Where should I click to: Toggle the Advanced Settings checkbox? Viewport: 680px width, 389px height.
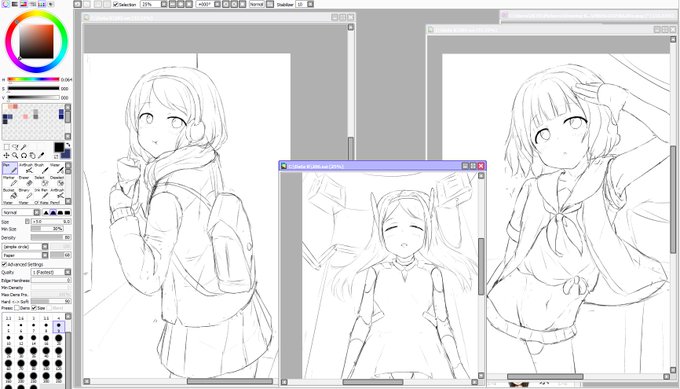point(4,264)
